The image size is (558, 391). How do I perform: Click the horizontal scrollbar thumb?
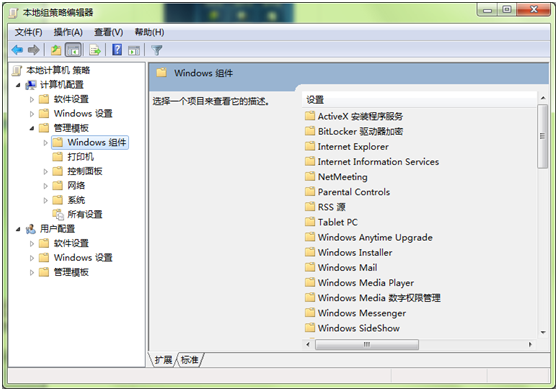pos(367,344)
